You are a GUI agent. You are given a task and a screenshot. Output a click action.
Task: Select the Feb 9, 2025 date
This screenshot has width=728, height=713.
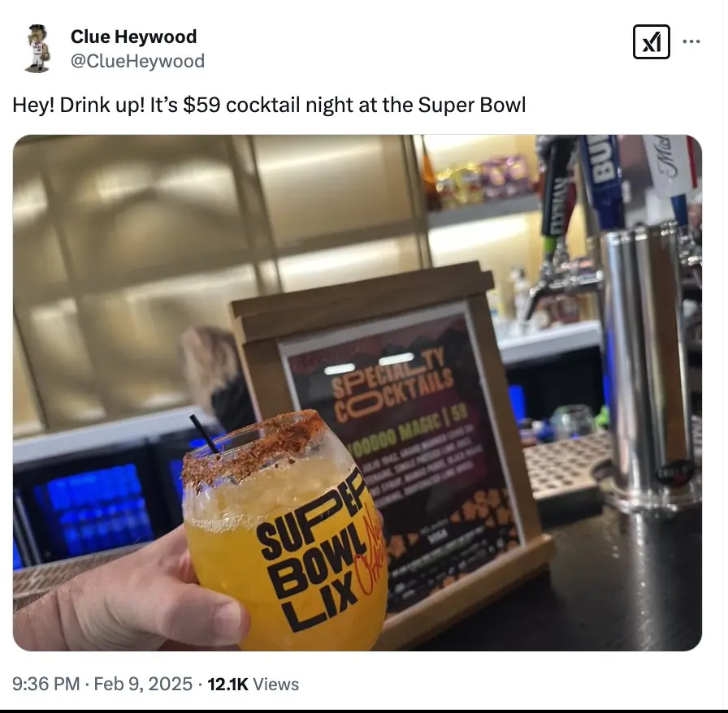143,684
